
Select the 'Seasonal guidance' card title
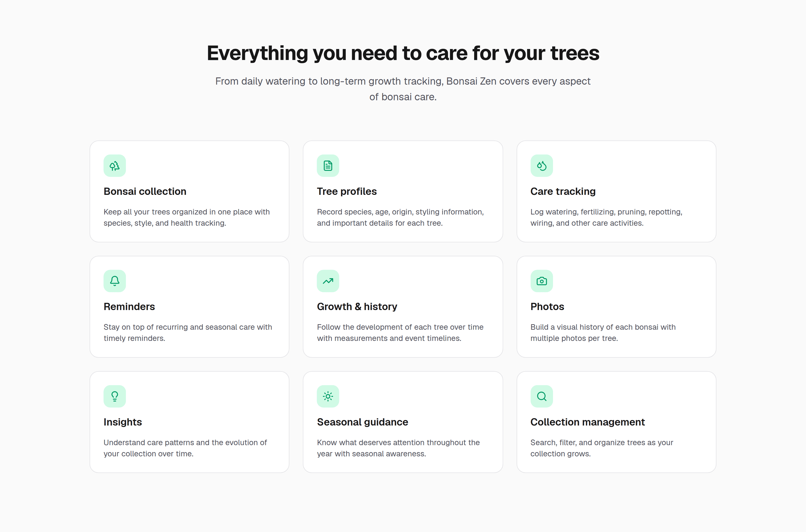362,422
